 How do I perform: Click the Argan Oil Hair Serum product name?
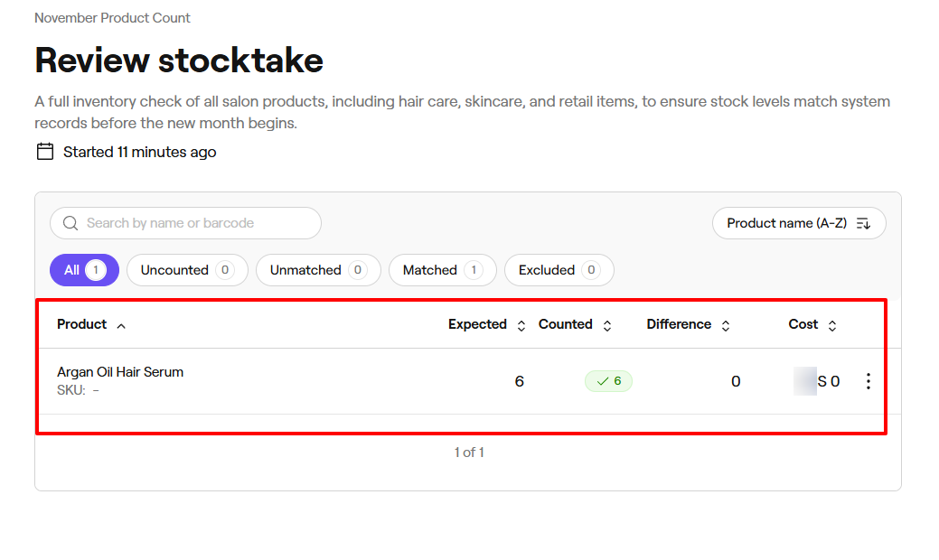click(x=120, y=371)
